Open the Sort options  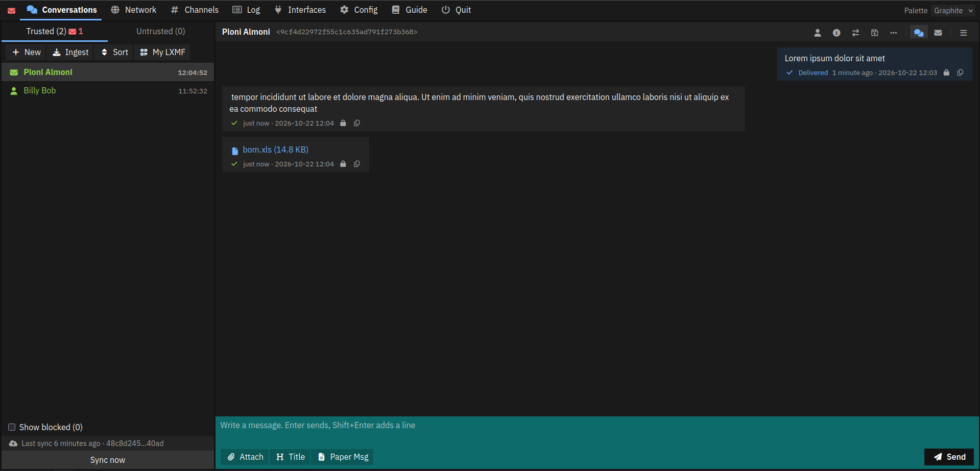[115, 52]
